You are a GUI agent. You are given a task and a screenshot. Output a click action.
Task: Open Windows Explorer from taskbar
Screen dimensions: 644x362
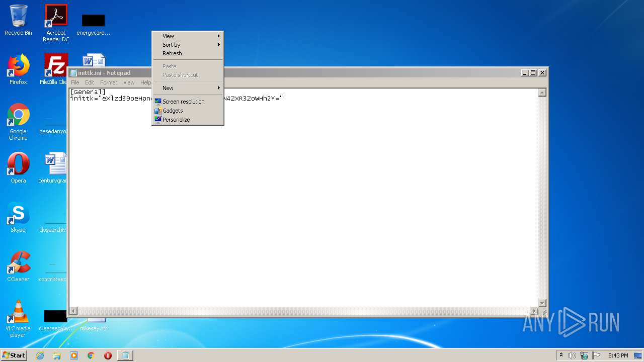[57, 355]
